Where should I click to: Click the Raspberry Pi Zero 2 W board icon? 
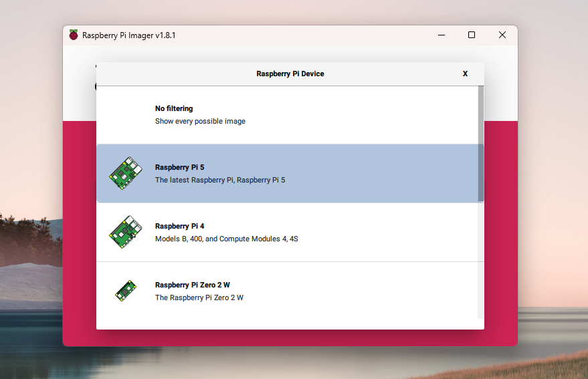coord(126,291)
